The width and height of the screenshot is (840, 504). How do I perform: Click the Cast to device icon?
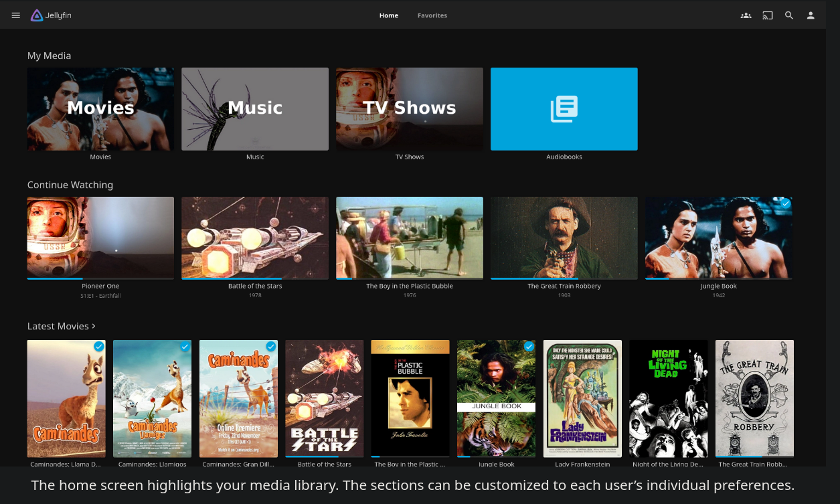point(768,15)
